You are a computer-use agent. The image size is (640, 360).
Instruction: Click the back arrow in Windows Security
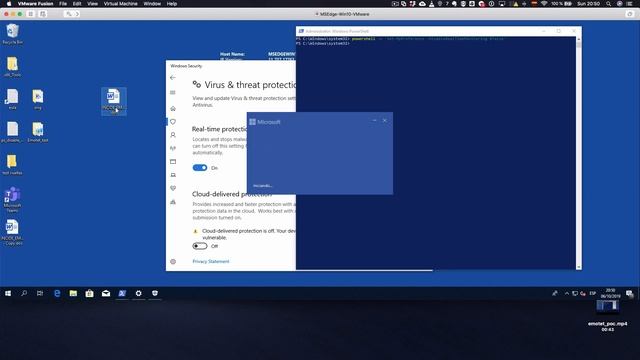[x=173, y=78]
